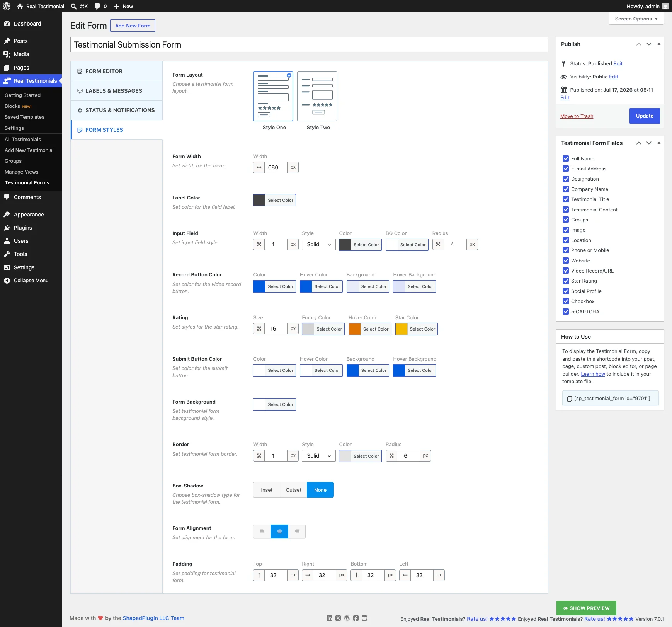Click the Show Preview button
This screenshot has width=672, height=627.
coord(586,608)
